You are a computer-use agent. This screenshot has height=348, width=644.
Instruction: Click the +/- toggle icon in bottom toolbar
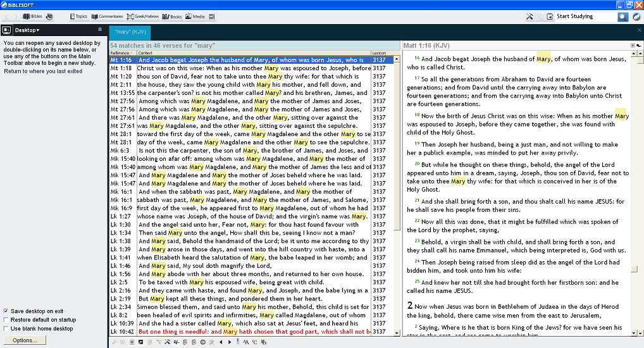tap(176, 342)
